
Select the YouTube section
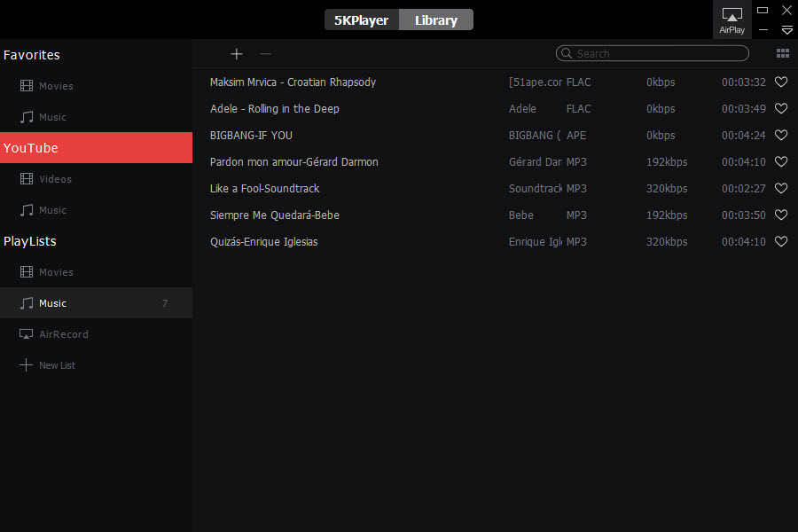(x=96, y=148)
